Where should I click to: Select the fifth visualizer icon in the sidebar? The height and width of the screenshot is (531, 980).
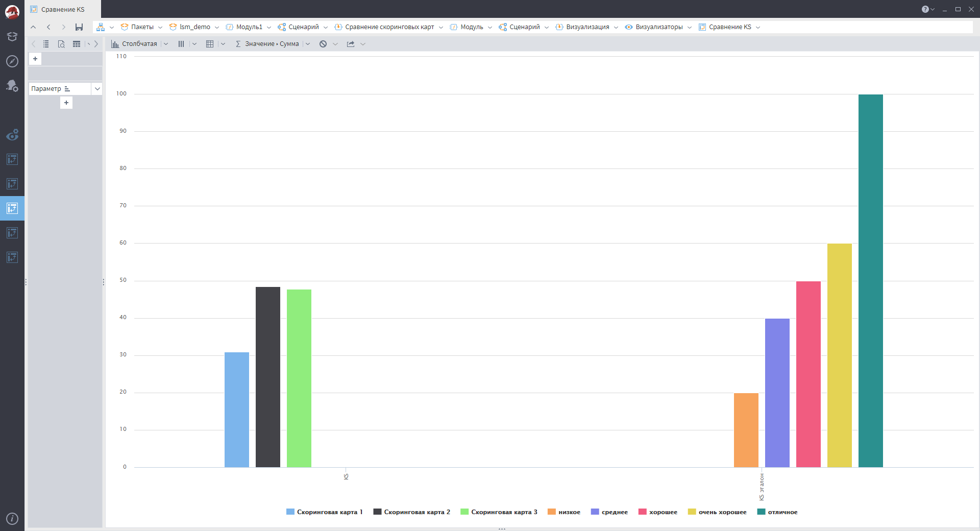[12, 257]
